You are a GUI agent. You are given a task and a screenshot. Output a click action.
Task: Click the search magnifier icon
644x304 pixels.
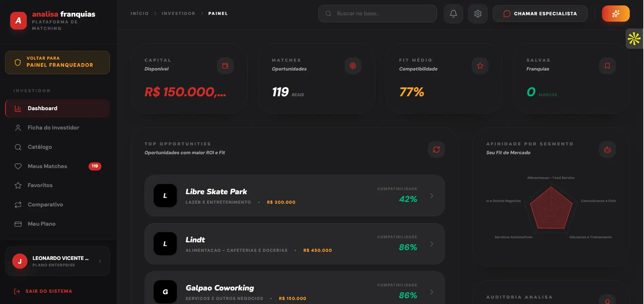coord(328,14)
